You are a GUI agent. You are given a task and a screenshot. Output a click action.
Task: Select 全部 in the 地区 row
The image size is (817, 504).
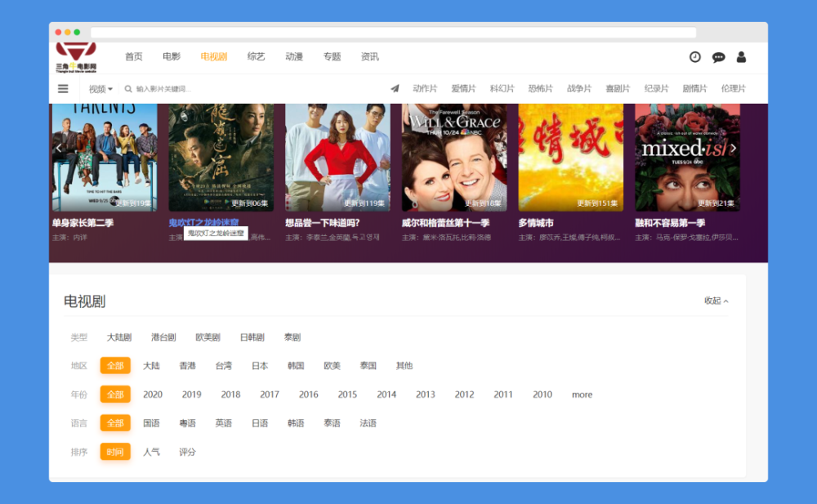click(115, 366)
